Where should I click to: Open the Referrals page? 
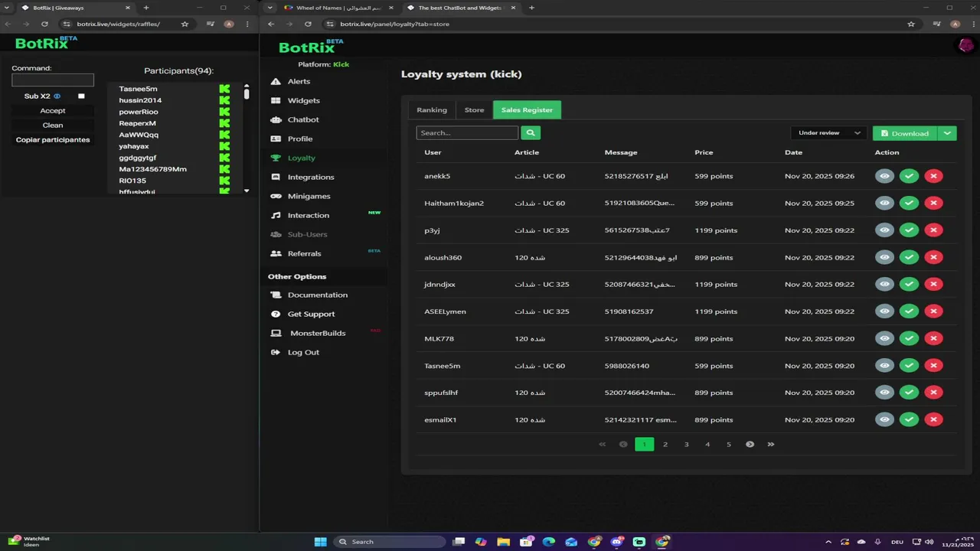pos(304,253)
